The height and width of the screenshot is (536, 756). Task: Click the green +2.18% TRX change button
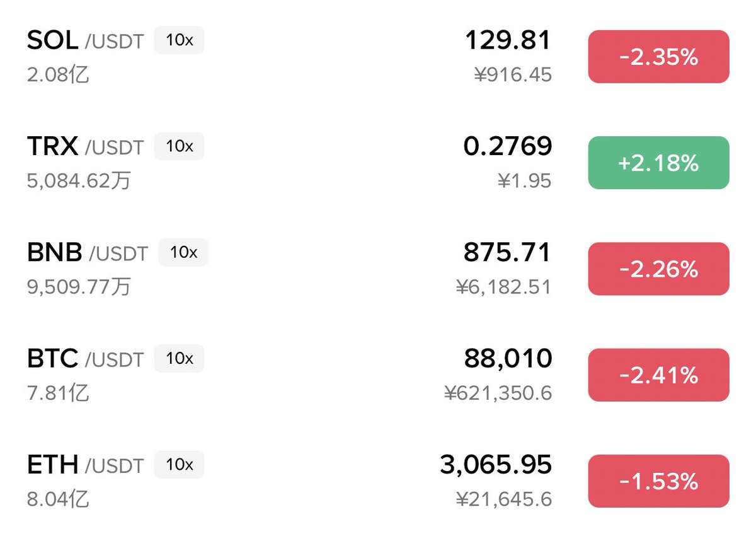(658, 163)
